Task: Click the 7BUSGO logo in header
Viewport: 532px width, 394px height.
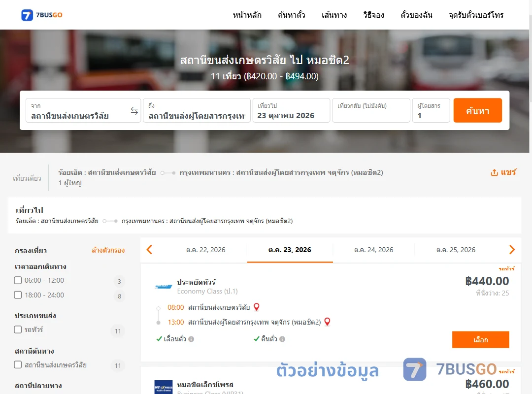Action: (42, 15)
